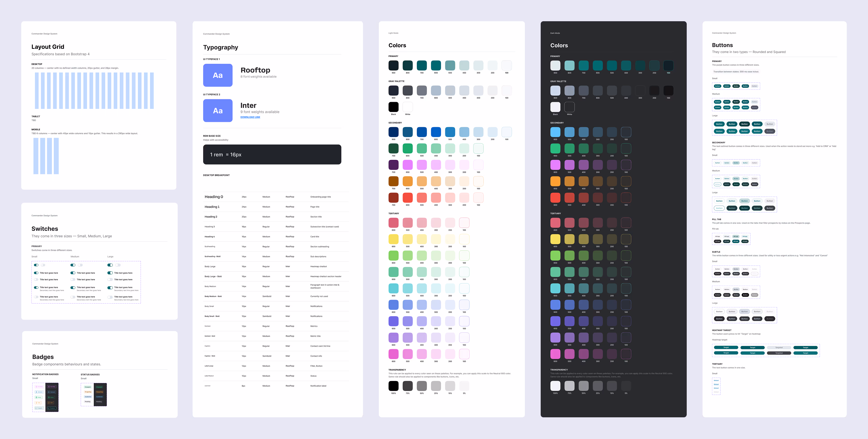The width and height of the screenshot is (868, 439).
Task: Select the light-mode Status notification badge
Action: 39,398
